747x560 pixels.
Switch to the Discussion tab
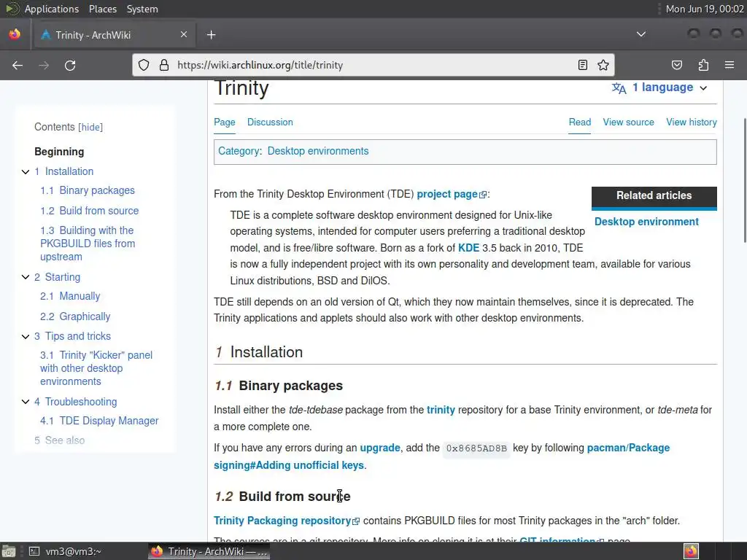[x=270, y=122]
